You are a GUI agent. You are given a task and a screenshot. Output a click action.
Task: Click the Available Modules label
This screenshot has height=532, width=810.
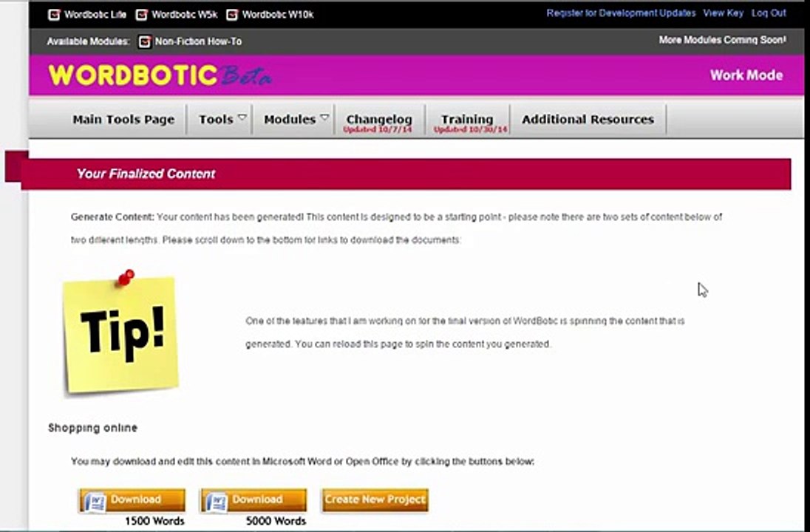[x=89, y=42]
